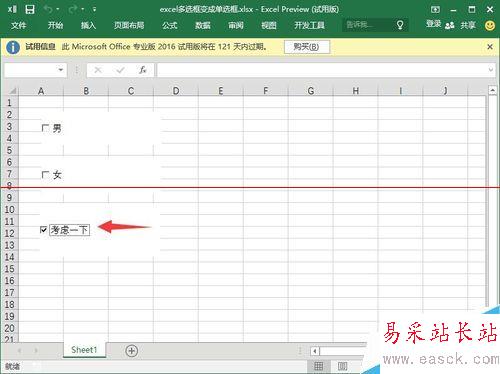Click the 购买(B) button

pos(307,47)
